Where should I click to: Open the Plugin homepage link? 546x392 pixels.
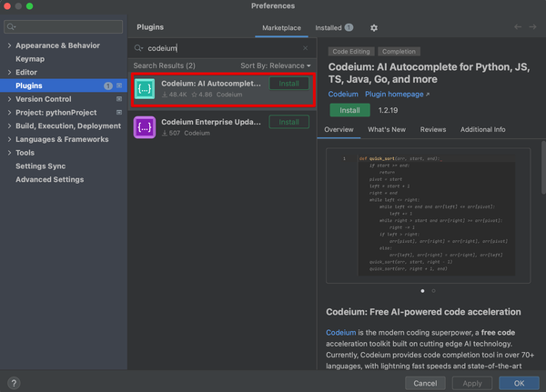point(398,94)
